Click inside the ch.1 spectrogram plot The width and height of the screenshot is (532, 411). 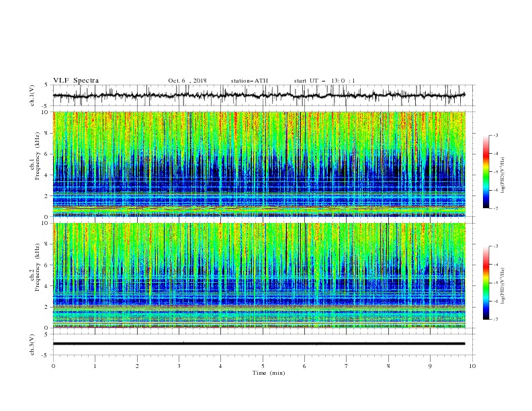click(259, 164)
